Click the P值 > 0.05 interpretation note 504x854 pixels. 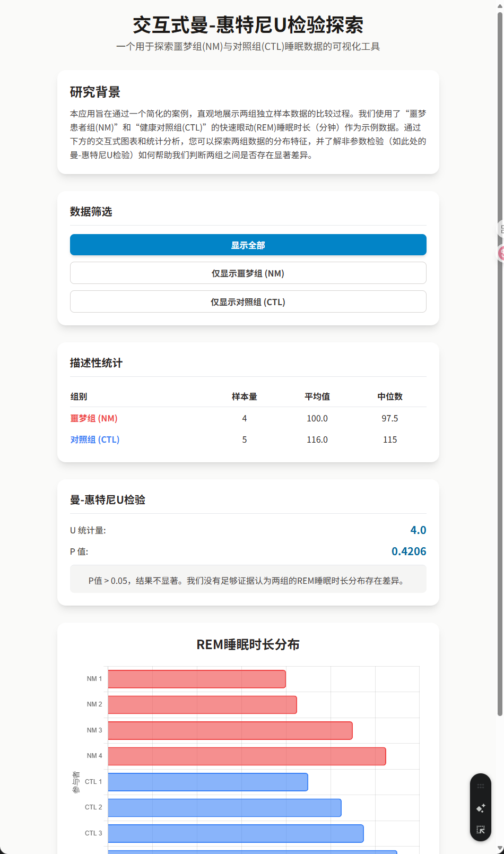(x=248, y=579)
